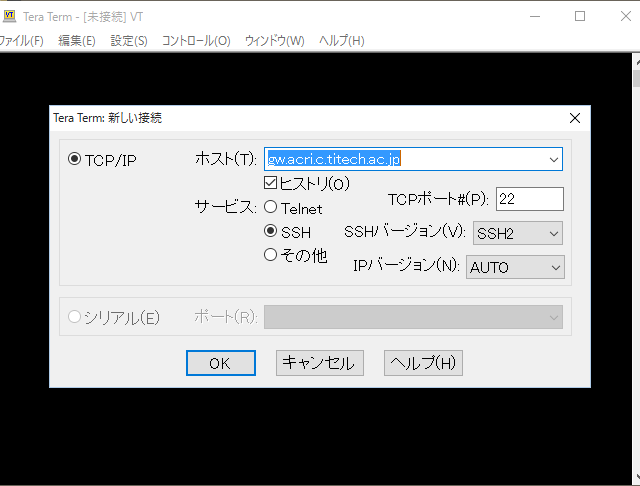Expand the host name dropdown list
The width and height of the screenshot is (640, 486).
tap(553, 159)
